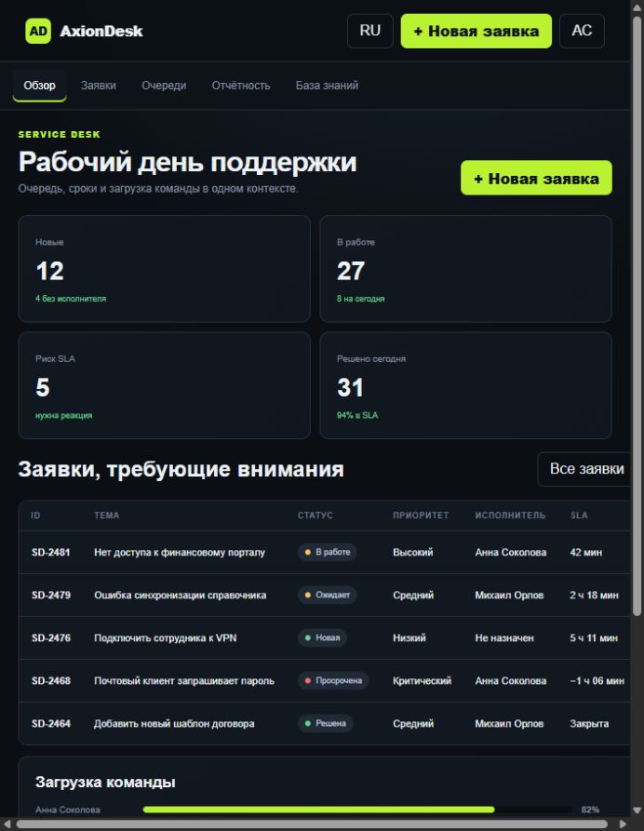This screenshot has width=644, height=831.
Task: Click Анна Соколова's 82% load bar
Action: tap(357, 810)
